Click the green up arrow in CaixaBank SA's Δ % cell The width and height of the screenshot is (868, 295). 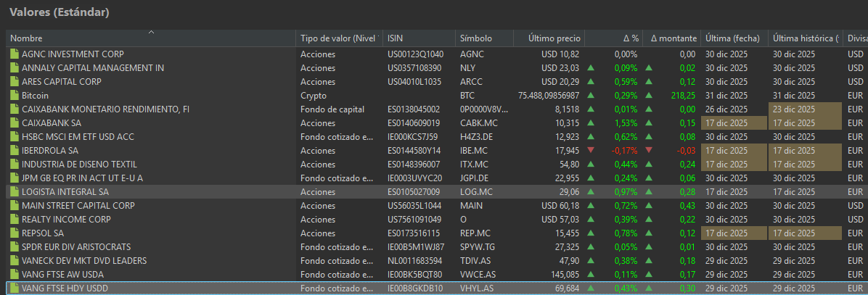(x=591, y=123)
